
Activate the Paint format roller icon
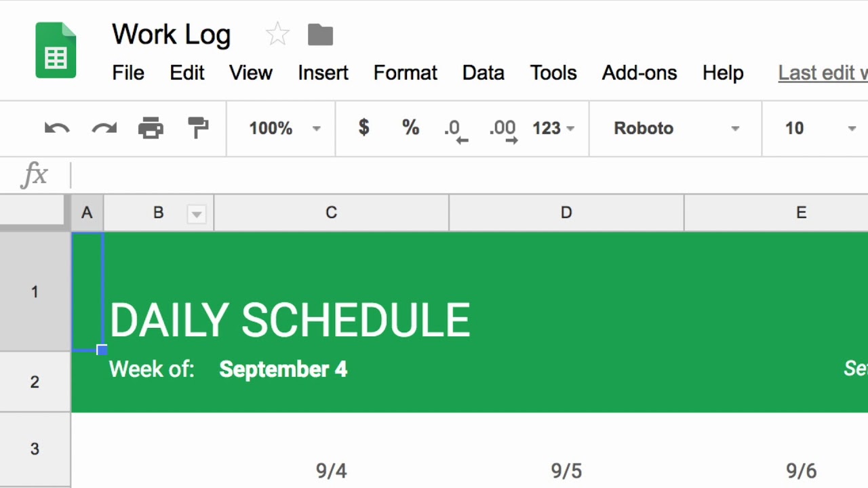coord(198,128)
